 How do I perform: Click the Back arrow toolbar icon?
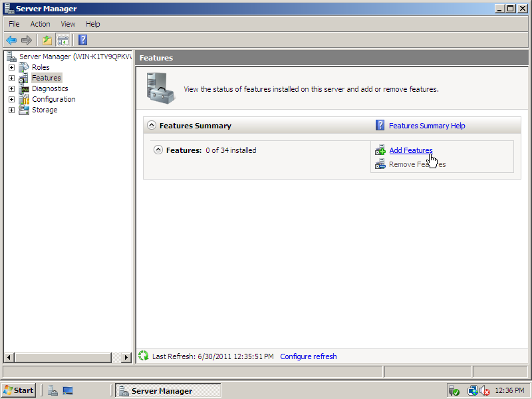pos(11,40)
